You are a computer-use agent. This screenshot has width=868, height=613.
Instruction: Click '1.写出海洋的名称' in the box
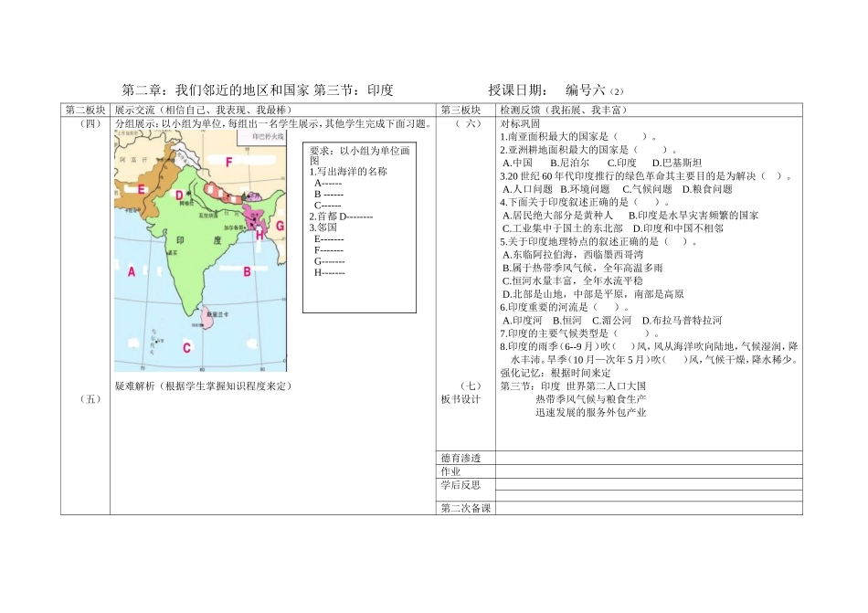click(348, 172)
